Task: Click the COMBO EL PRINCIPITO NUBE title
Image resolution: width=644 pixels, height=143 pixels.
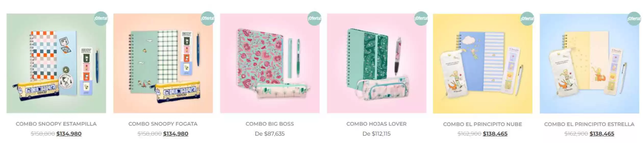Action: [483, 124]
